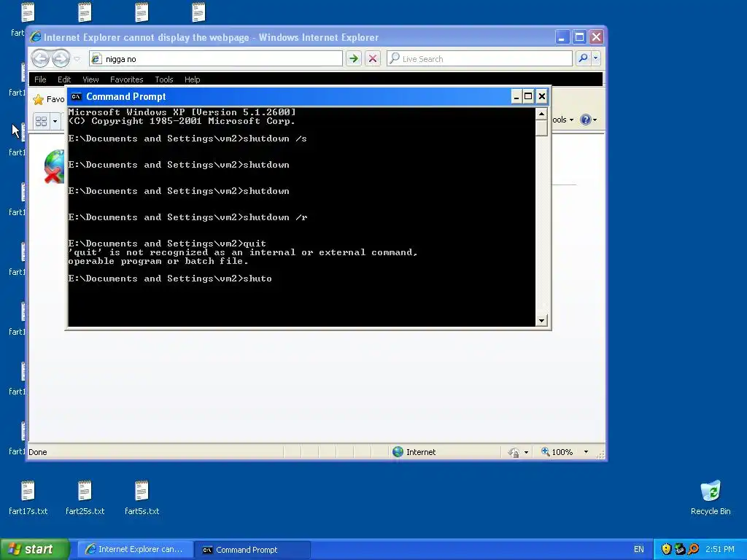The height and width of the screenshot is (560, 747).
Task: Click the Back arrow in Internet Explorer
Action: coord(41,58)
